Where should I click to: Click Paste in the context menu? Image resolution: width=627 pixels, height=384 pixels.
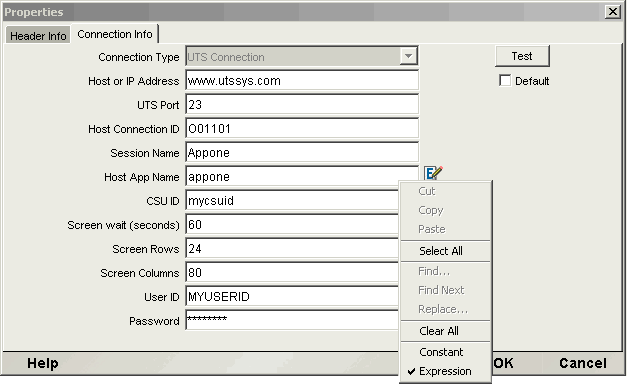pos(445,229)
